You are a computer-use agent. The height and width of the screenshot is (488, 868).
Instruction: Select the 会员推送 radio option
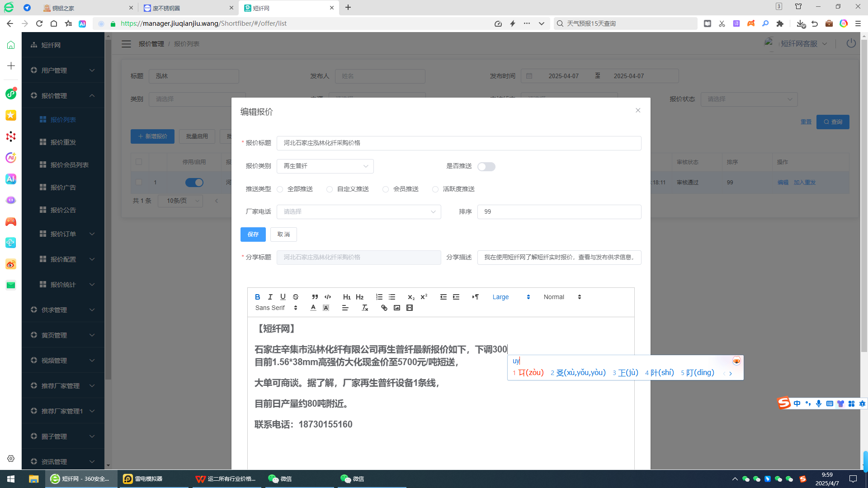386,189
